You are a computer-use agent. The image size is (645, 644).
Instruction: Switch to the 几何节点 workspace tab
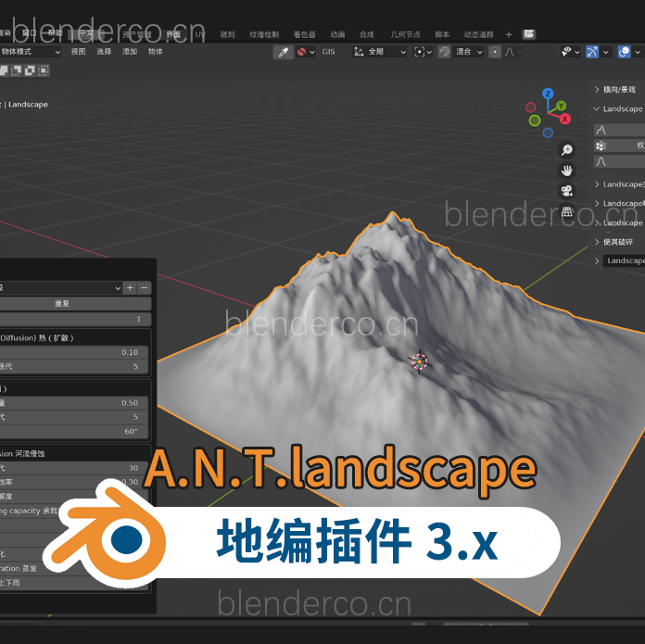tap(405, 34)
